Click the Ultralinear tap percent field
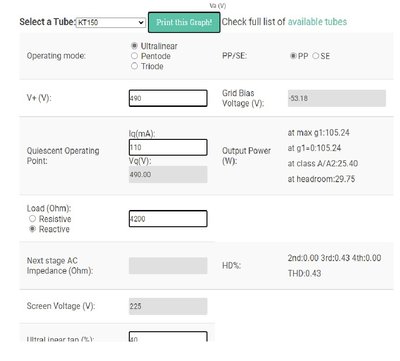400x361 pixels. pos(168,337)
